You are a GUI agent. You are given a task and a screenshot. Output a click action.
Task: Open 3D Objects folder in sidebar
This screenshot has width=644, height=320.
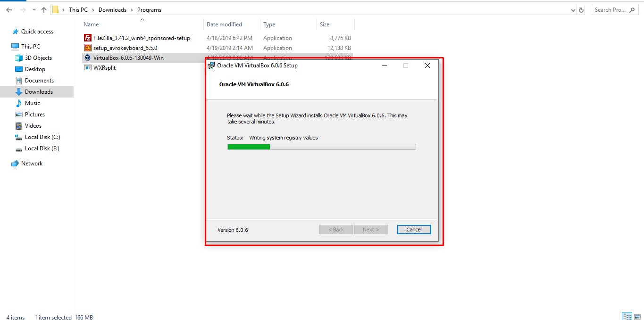coord(38,58)
